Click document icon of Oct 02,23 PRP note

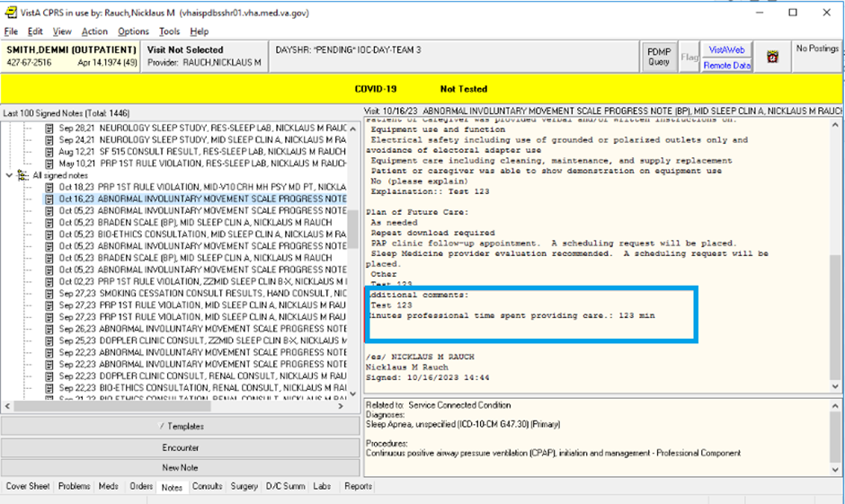(49, 281)
